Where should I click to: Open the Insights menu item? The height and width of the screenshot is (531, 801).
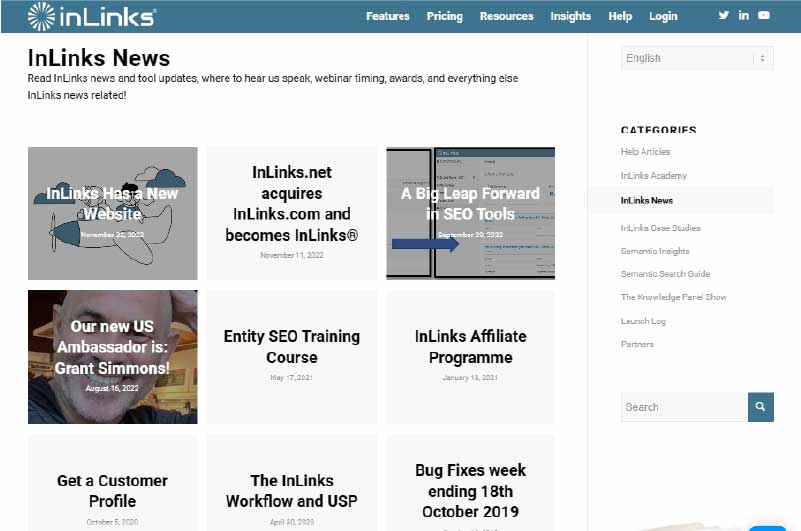[571, 16]
